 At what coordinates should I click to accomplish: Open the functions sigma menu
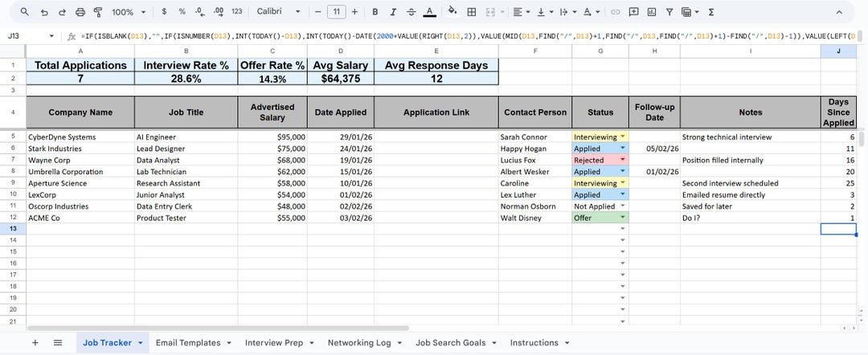[710, 11]
